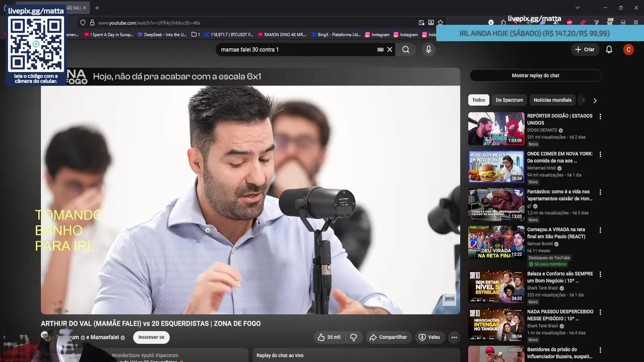Image resolution: width=644 pixels, height=362 pixels.
Task: Open Começou A VIRADA thumbnail
Action: [x=496, y=242]
